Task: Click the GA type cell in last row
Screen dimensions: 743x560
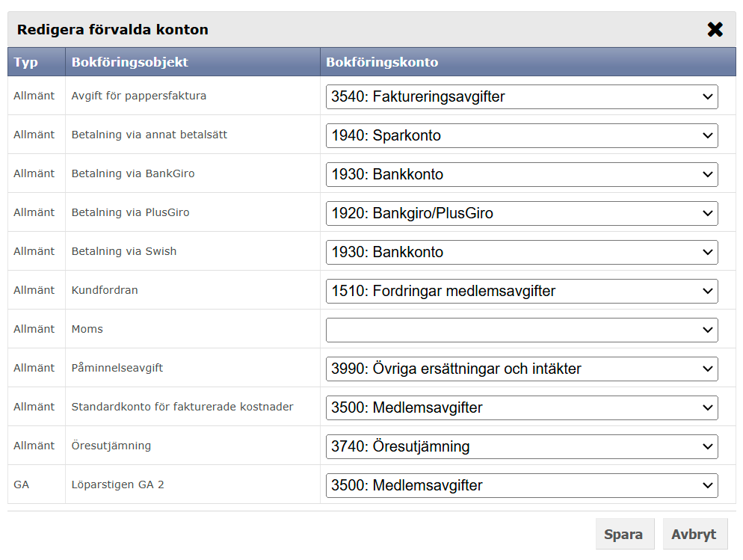Action: click(22, 484)
